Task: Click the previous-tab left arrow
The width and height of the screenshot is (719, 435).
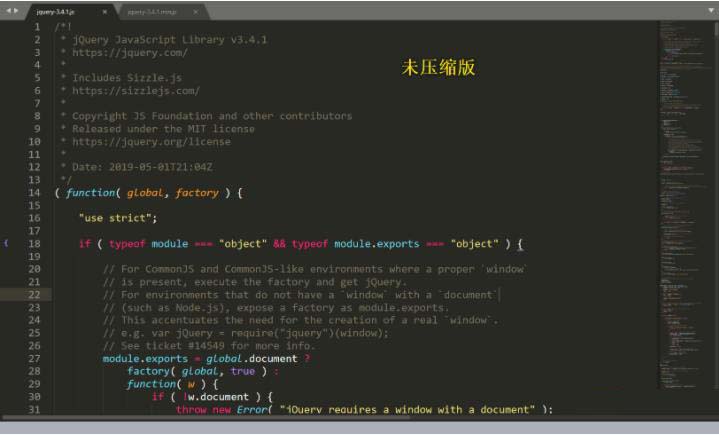Action: coord(8,11)
